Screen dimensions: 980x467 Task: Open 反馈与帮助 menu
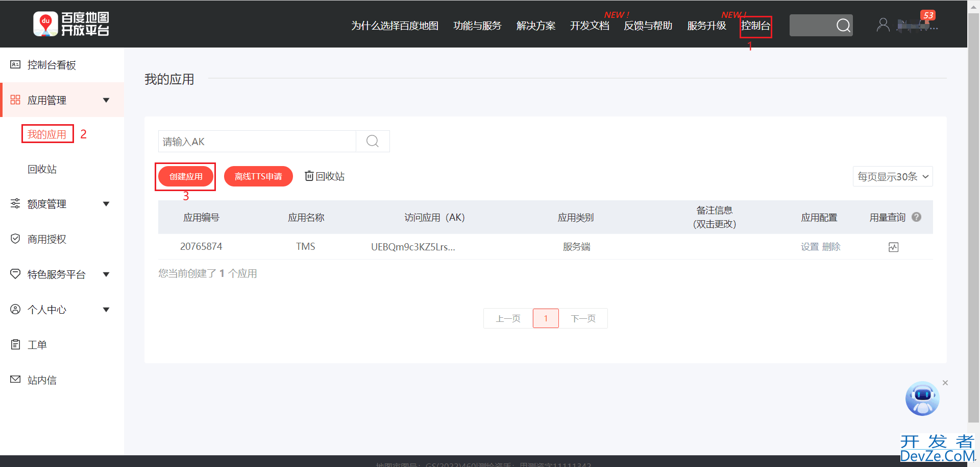(648, 26)
